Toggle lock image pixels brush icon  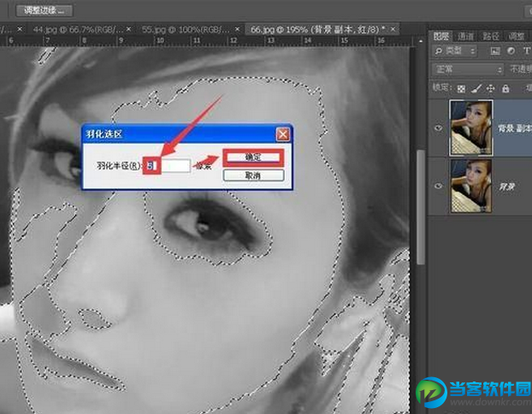(x=476, y=89)
